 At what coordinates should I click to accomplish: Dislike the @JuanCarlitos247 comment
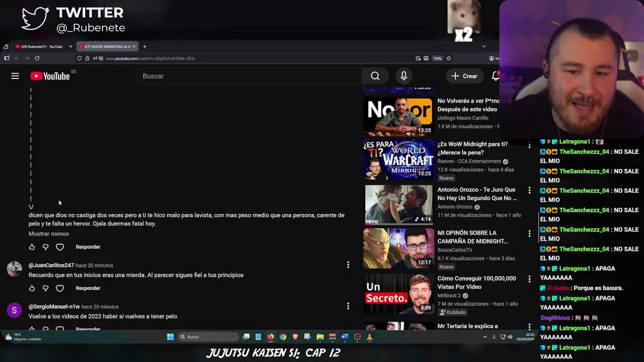tap(46, 288)
